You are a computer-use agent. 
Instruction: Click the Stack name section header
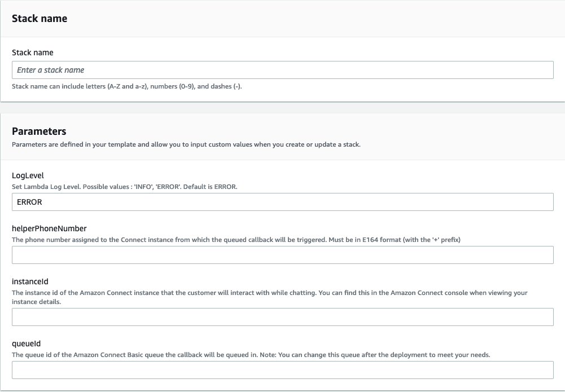pyautogui.click(x=40, y=18)
